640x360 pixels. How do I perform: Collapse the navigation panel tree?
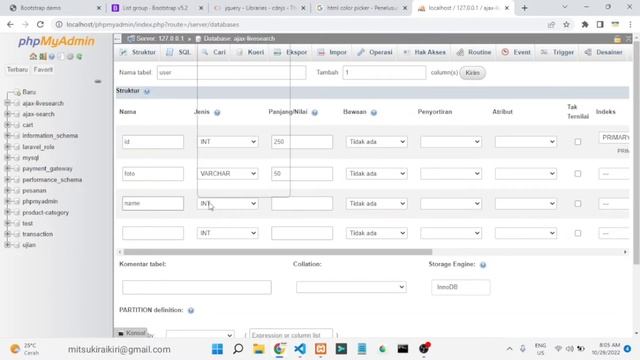98,82
